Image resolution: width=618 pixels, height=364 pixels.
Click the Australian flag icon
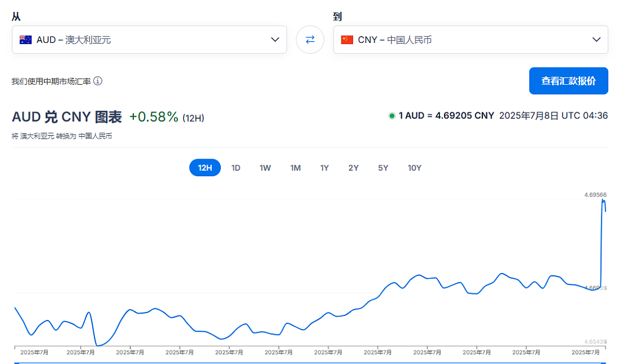click(26, 40)
